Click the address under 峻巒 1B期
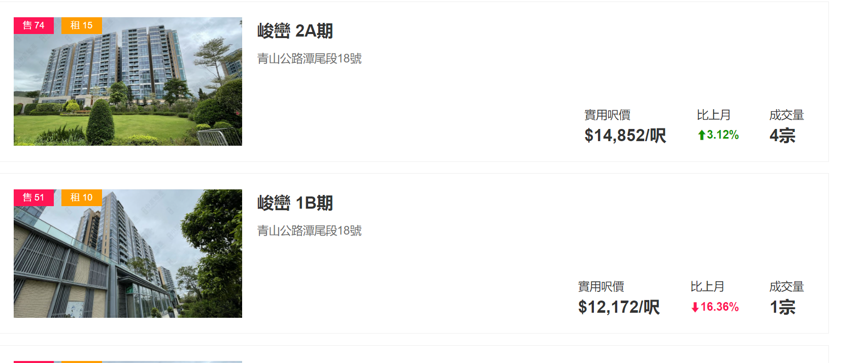The width and height of the screenshot is (868, 363). click(309, 231)
